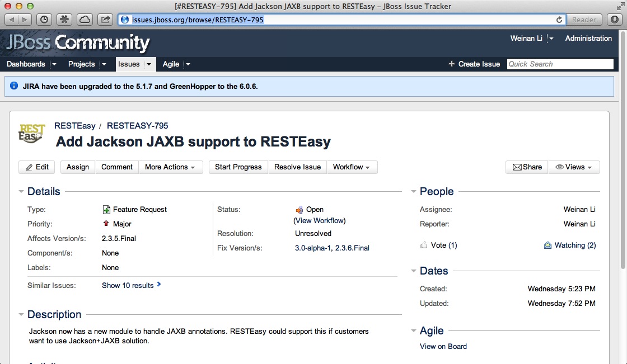Open Dashboards dropdown arrow
The width and height of the screenshot is (627, 364).
tap(54, 64)
